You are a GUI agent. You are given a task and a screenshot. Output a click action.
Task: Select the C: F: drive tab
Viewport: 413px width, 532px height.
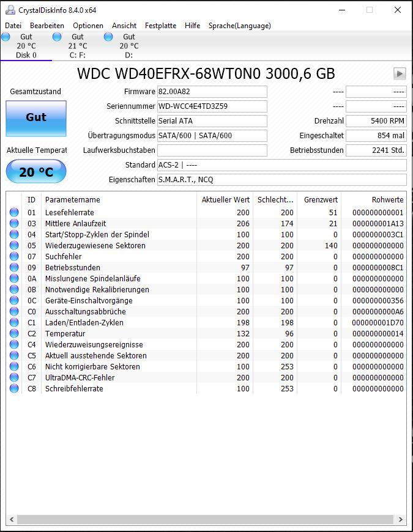pyautogui.click(x=77, y=46)
